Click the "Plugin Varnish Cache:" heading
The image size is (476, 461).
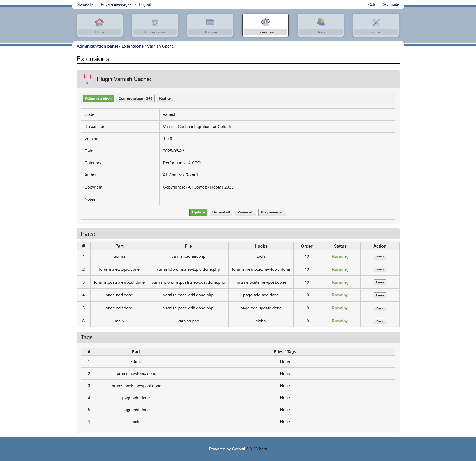click(124, 79)
